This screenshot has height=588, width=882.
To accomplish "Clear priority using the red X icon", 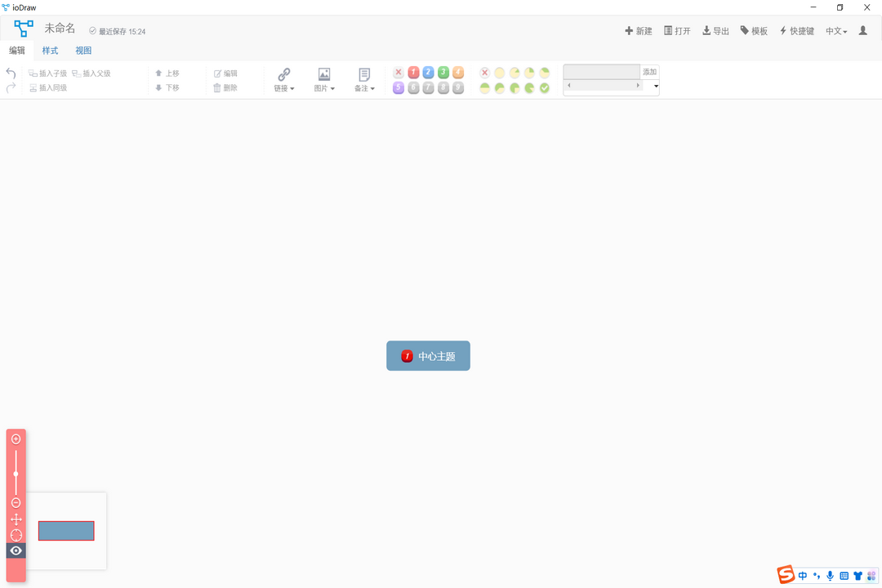I will [399, 72].
